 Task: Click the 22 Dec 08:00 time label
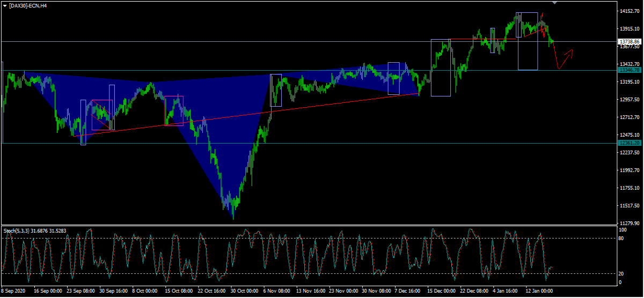click(x=475, y=290)
